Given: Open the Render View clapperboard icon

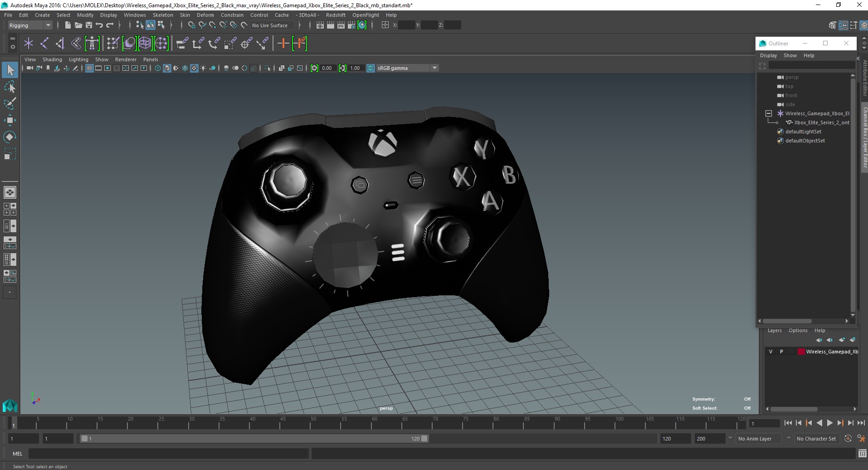Looking at the screenshot, I should (320, 25).
